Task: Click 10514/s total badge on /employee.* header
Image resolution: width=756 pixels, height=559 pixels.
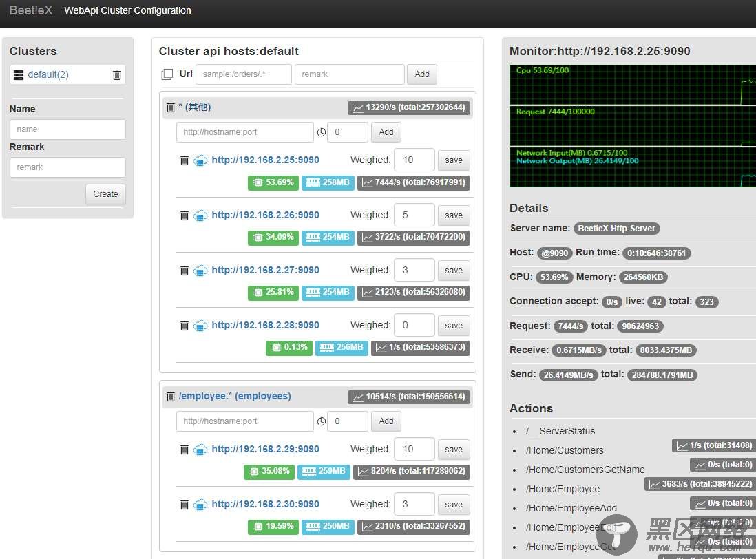Action: tap(409, 397)
